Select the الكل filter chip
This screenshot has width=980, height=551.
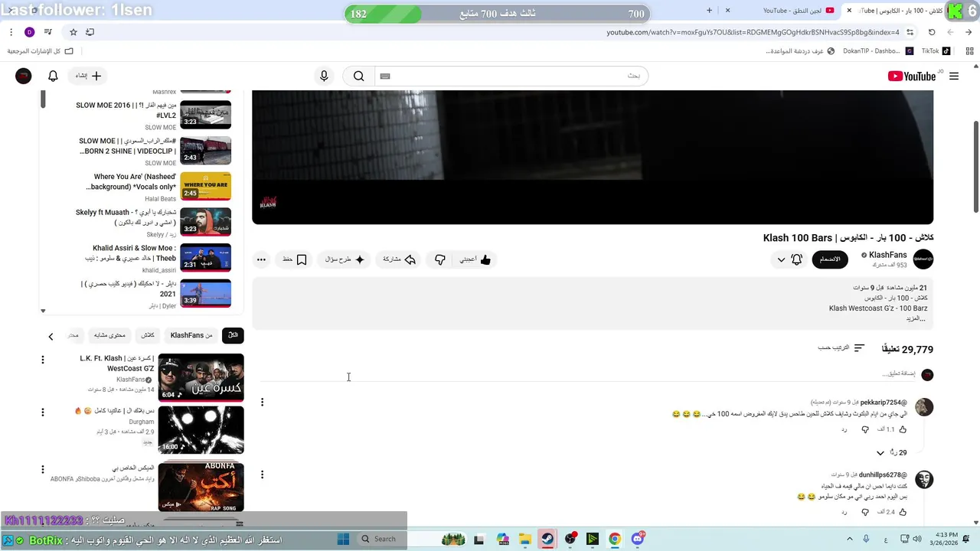click(x=233, y=335)
